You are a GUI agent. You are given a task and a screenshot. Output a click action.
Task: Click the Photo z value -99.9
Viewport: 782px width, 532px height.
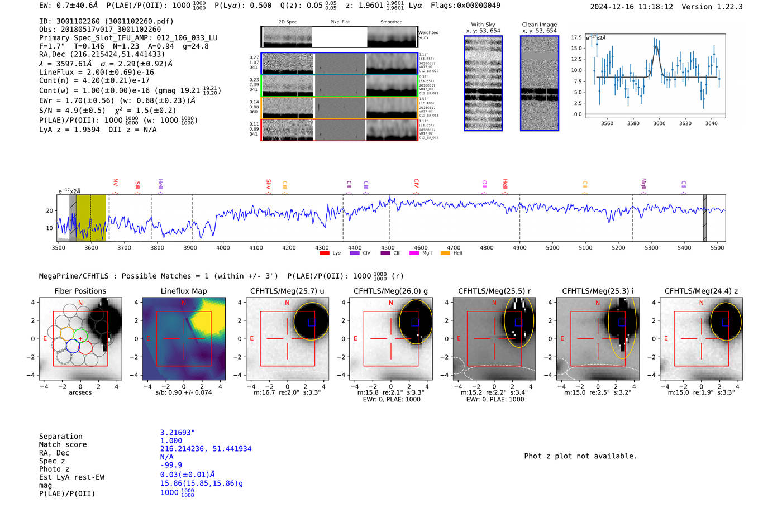171,465
